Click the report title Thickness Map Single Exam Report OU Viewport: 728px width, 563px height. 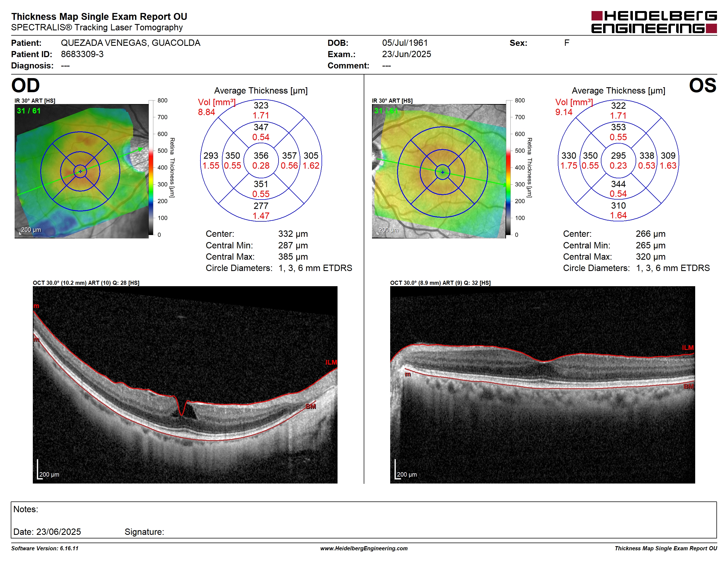[x=99, y=17]
